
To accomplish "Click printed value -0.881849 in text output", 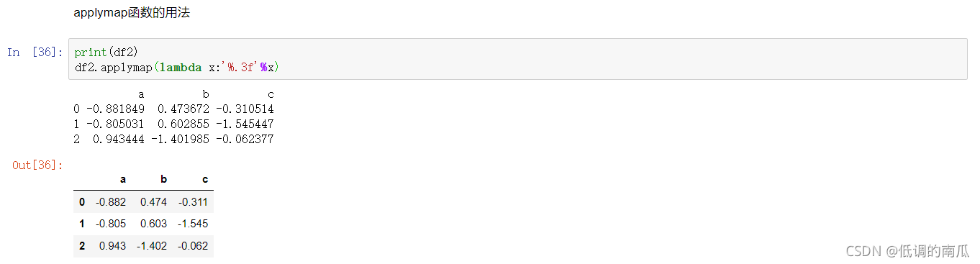I will 115,109.
